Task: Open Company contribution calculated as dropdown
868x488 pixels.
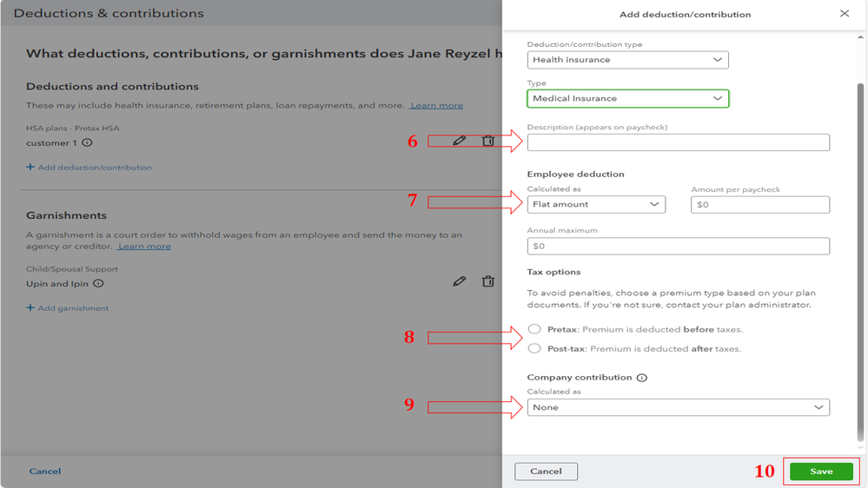Action: 678,407
